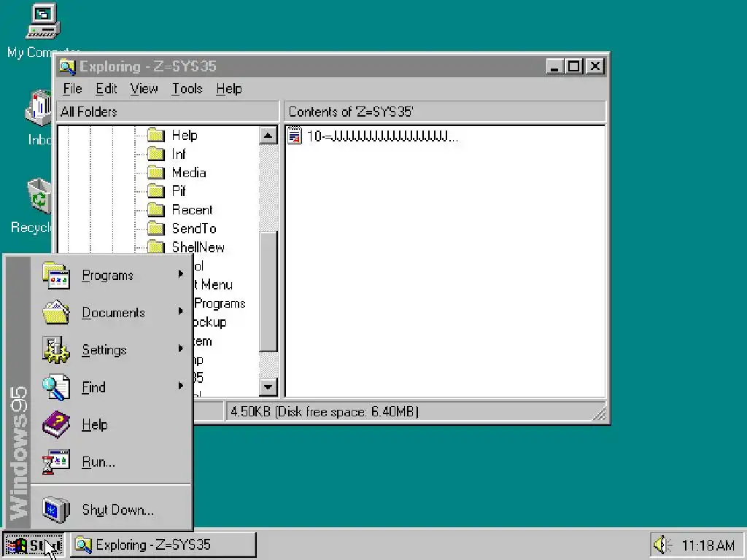Image resolution: width=747 pixels, height=560 pixels.
Task: Click the Exploring - Z=SYS35 window title
Action: coord(147,66)
